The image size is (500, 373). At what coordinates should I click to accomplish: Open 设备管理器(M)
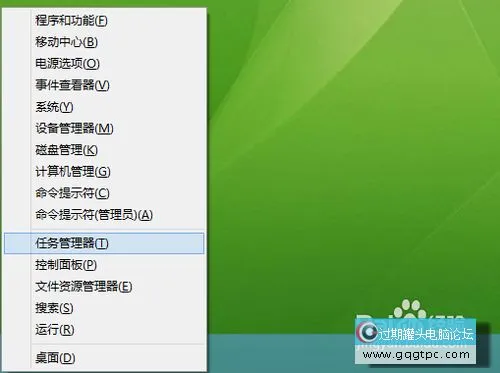click(104, 129)
